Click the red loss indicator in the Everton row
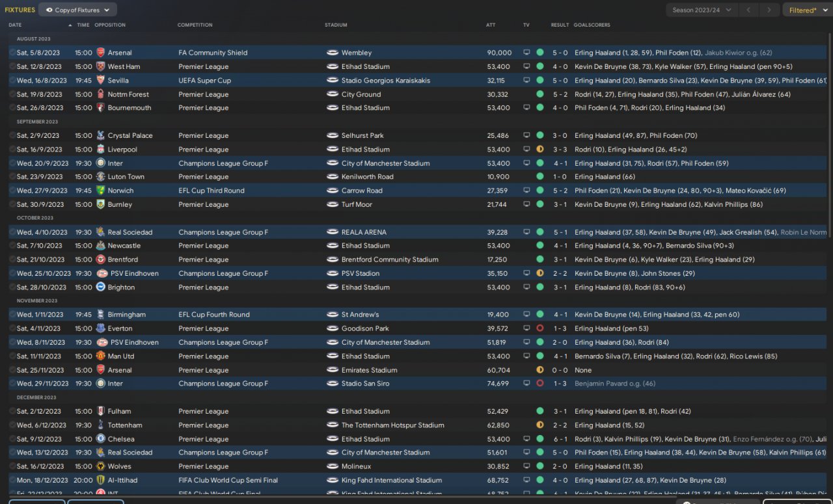The image size is (833, 504). coord(539,328)
